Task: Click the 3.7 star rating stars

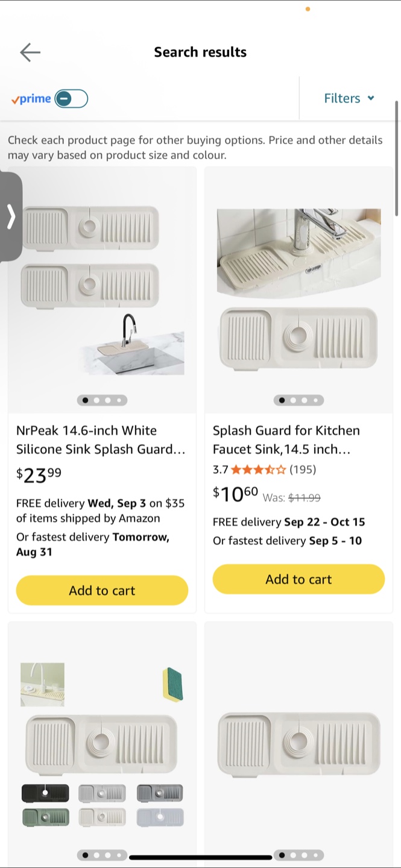Action: pos(259,470)
